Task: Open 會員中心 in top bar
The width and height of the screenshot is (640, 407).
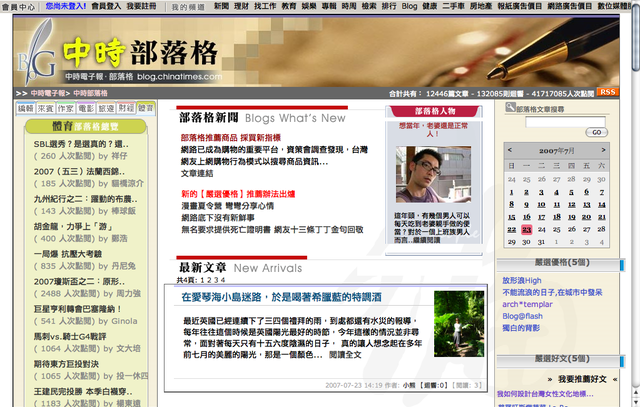Action: (18, 7)
